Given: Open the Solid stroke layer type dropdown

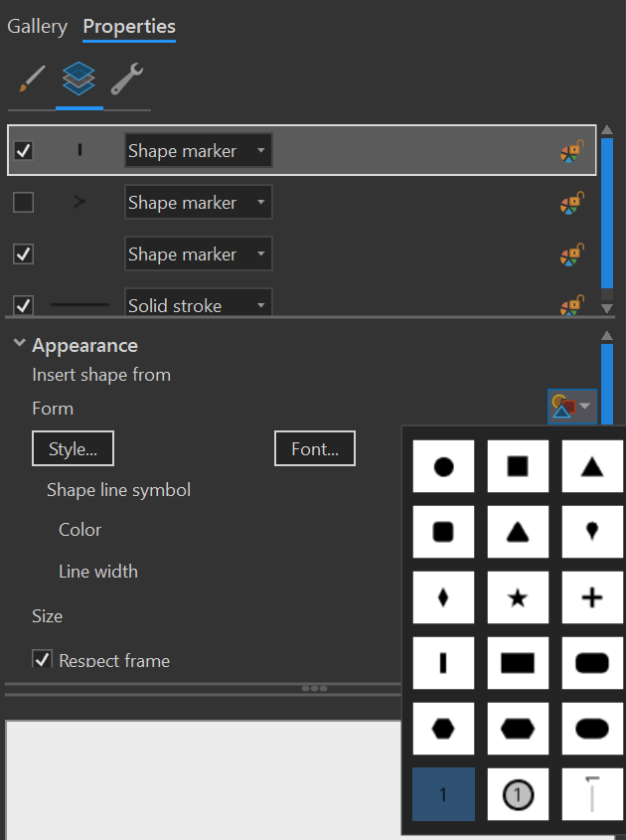Looking at the screenshot, I should click(x=260, y=305).
